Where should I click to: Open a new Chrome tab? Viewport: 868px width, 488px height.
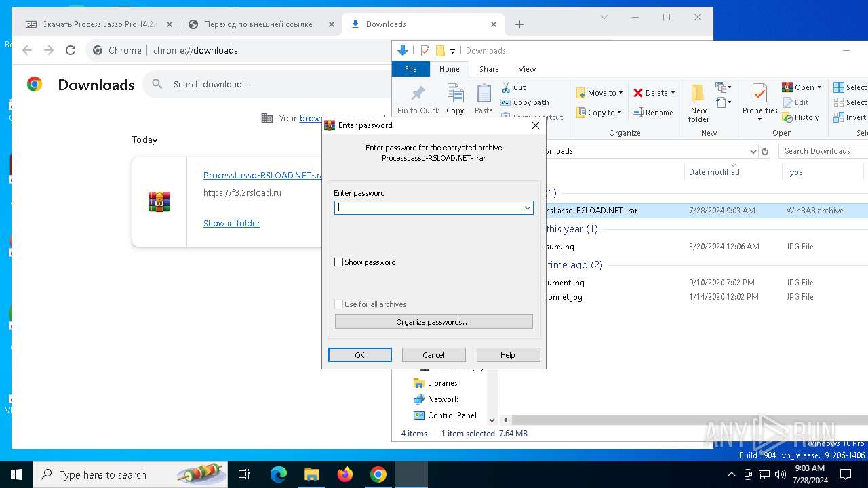(x=519, y=24)
